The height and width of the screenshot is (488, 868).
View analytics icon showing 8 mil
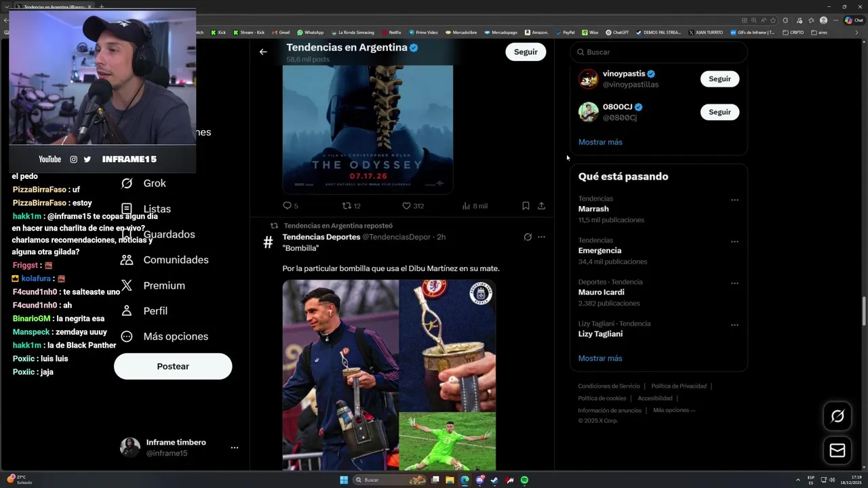(x=466, y=205)
